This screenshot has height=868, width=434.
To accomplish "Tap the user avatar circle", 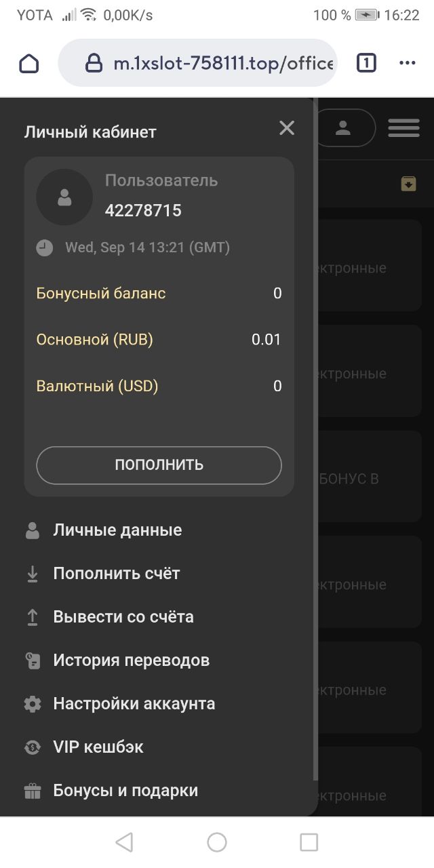I will [x=64, y=197].
